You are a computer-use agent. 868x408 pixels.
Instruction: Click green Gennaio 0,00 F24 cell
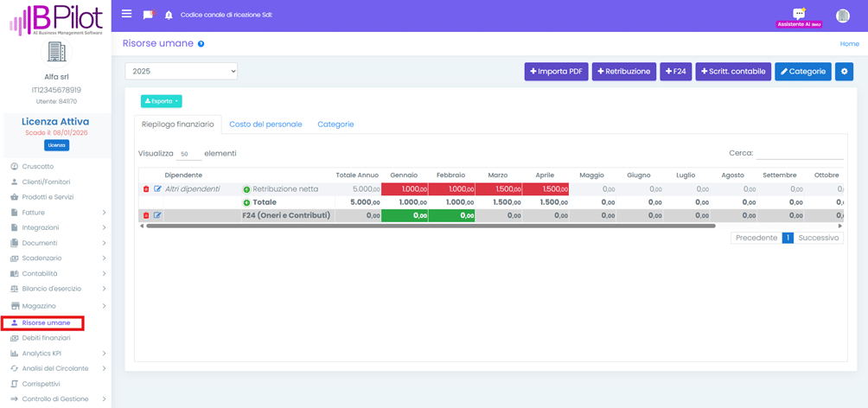(x=405, y=215)
